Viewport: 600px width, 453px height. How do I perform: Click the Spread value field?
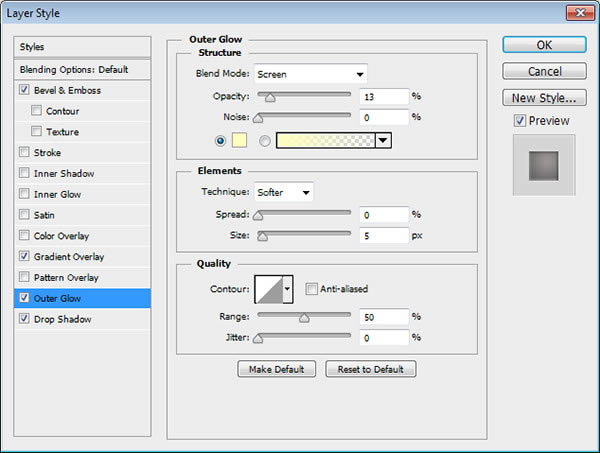pos(384,215)
